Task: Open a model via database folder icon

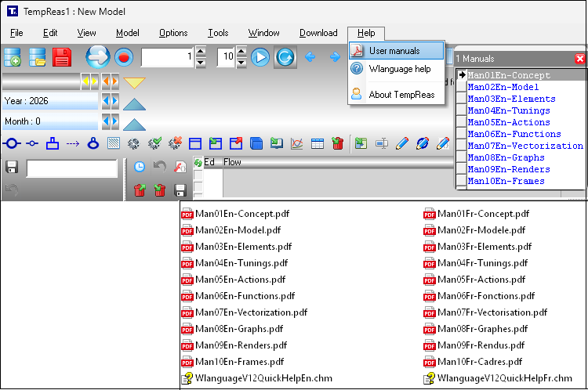Action: coord(37,57)
